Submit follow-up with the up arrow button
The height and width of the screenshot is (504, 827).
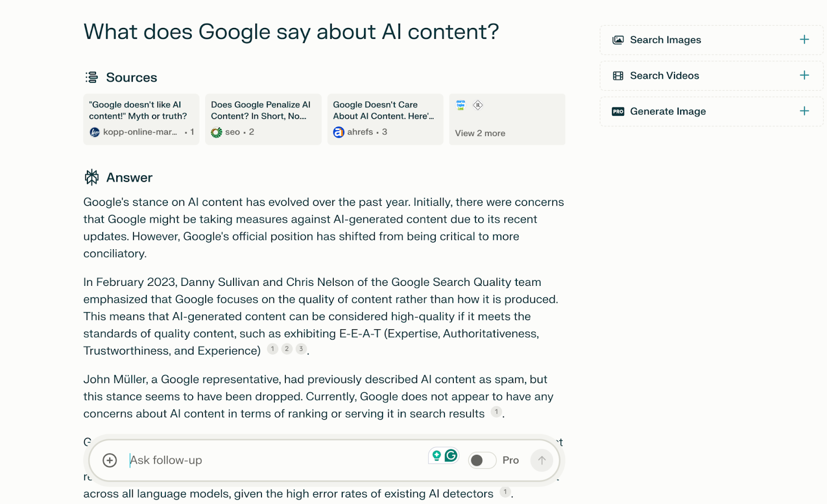[542, 460]
